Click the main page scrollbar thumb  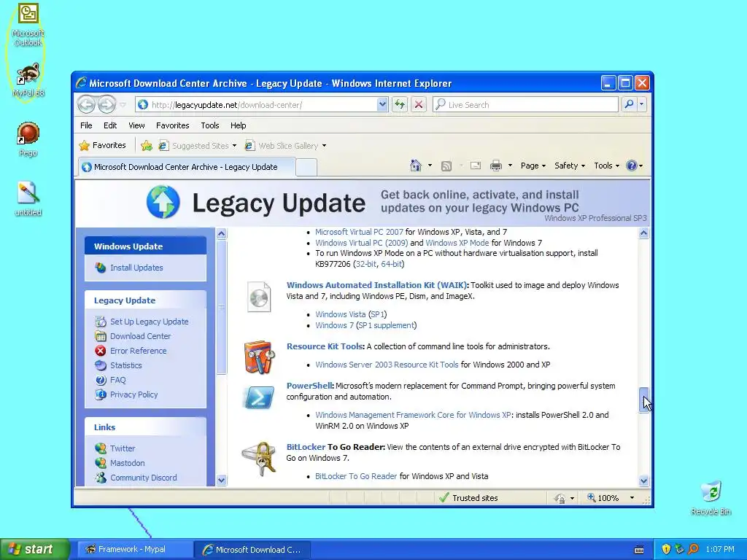[x=643, y=400]
